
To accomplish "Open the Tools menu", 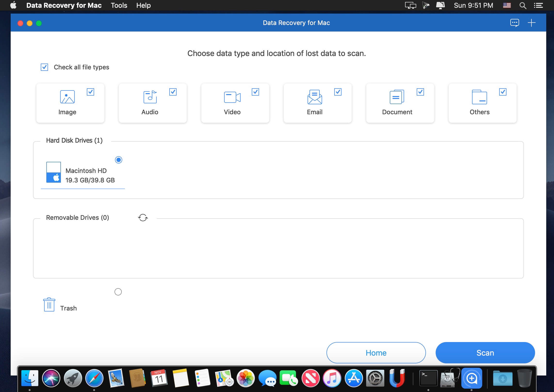I will coord(119,5).
